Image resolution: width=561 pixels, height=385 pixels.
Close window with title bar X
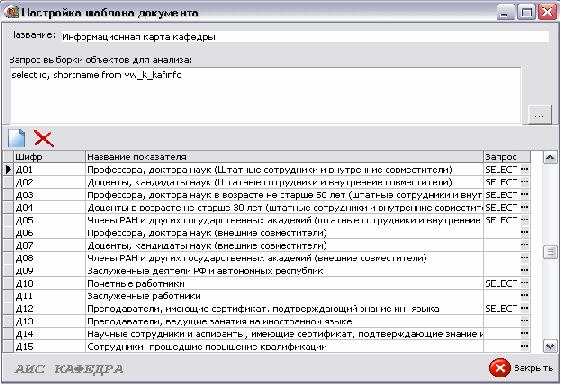pyautogui.click(x=547, y=12)
